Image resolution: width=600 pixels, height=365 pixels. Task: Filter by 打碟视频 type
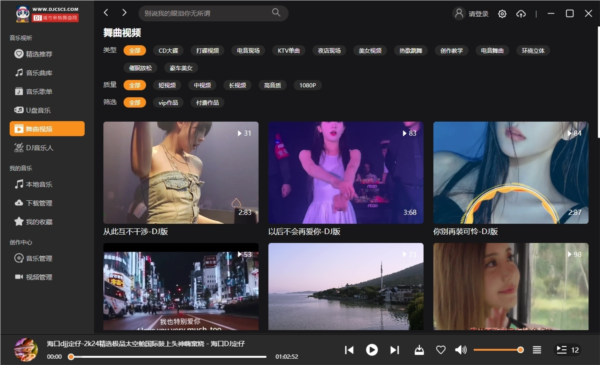point(207,51)
